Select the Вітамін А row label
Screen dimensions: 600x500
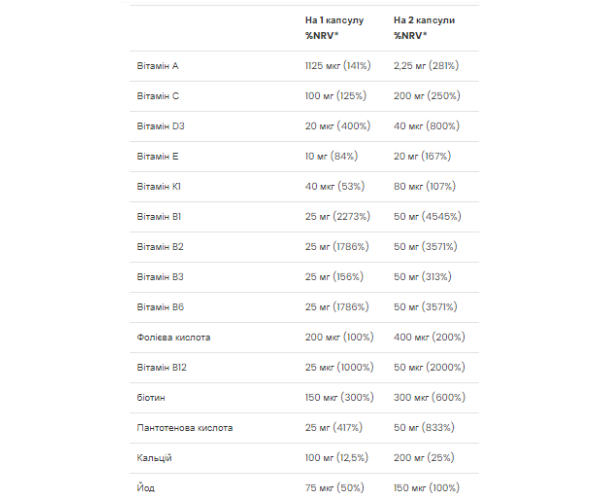pyautogui.click(x=157, y=66)
